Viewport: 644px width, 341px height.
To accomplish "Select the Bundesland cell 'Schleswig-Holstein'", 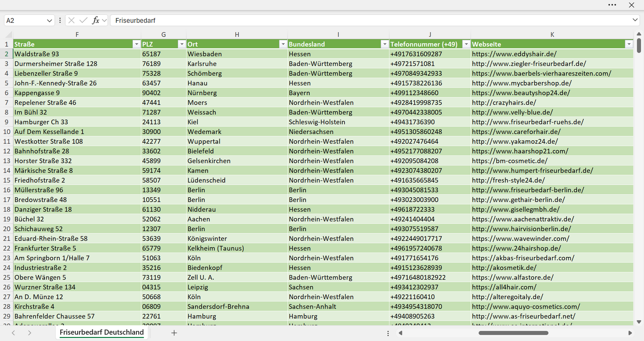I will pyautogui.click(x=338, y=122).
